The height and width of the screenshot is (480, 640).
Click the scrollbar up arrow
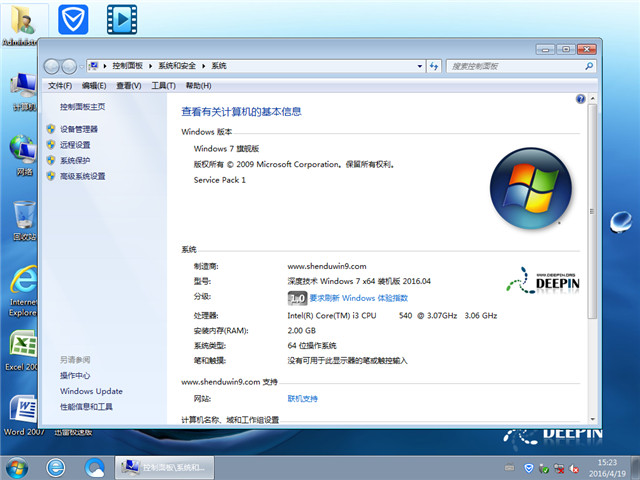(x=592, y=99)
